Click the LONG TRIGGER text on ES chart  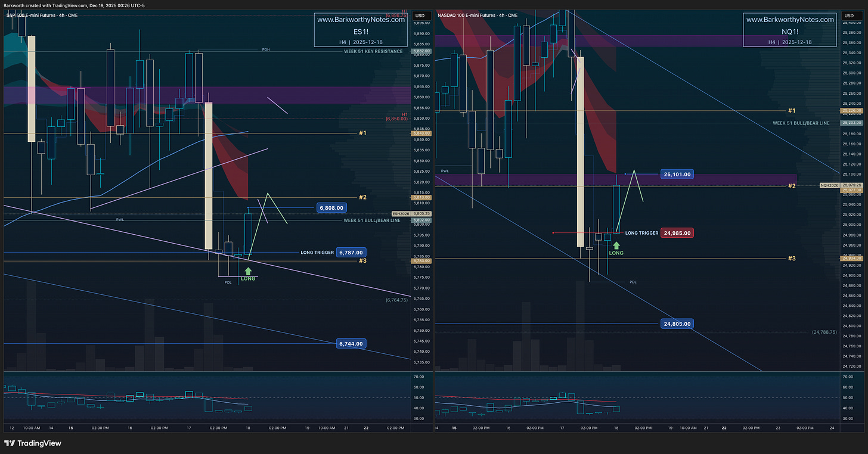317,253
